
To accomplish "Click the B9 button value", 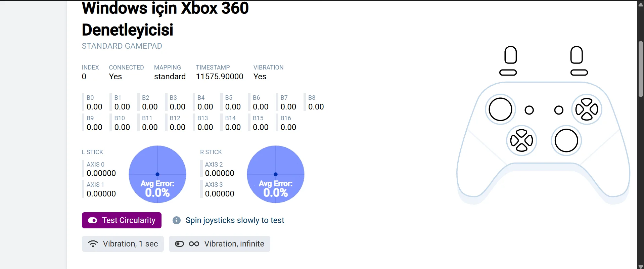I will point(94,127).
